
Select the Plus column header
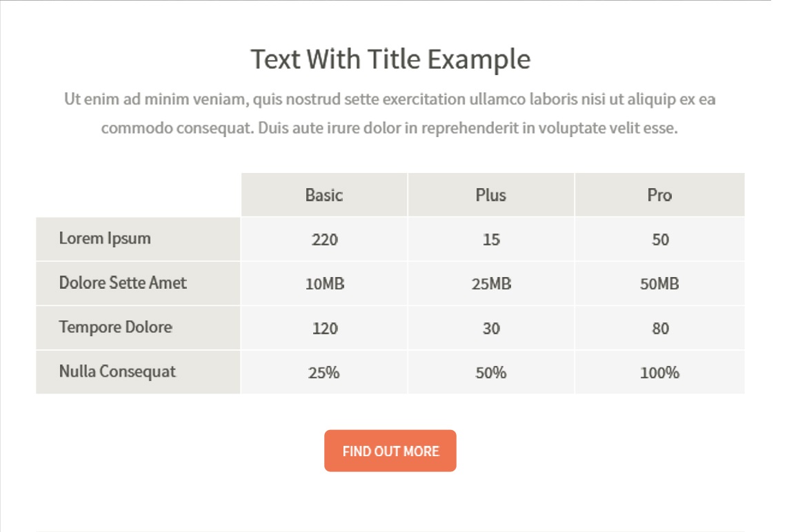pos(491,195)
